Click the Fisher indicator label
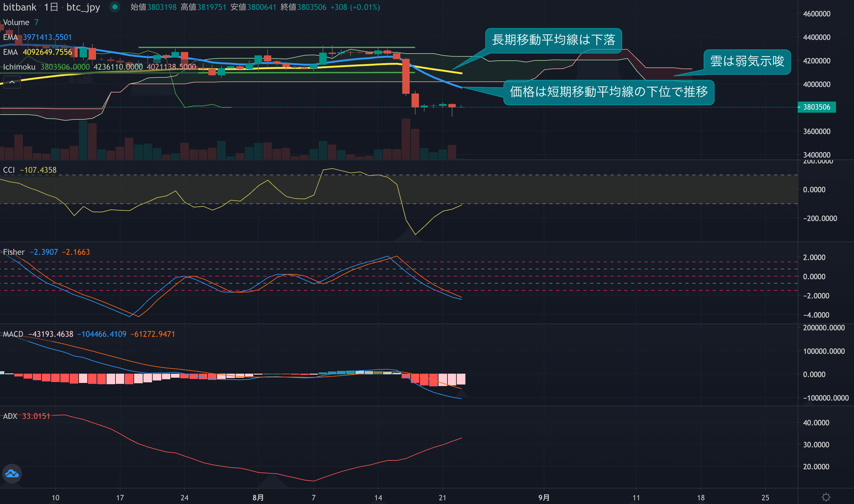This screenshot has width=854, height=504. point(14,252)
